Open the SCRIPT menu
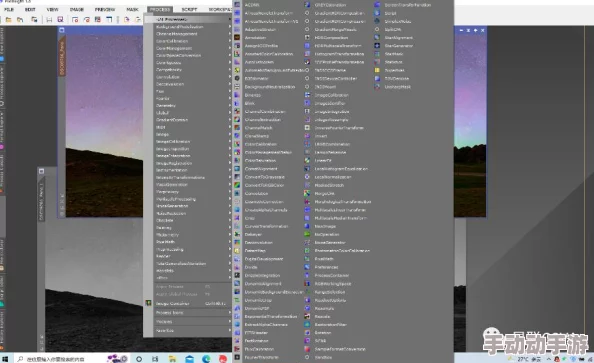Viewport: 594px width, 363px height. pos(189,9)
